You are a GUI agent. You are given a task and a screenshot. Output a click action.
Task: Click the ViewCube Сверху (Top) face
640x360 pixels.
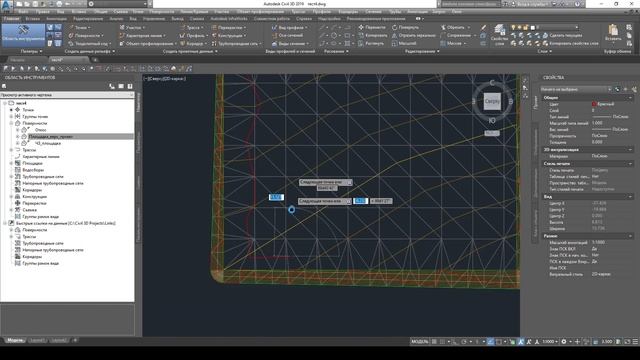[x=492, y=101]
